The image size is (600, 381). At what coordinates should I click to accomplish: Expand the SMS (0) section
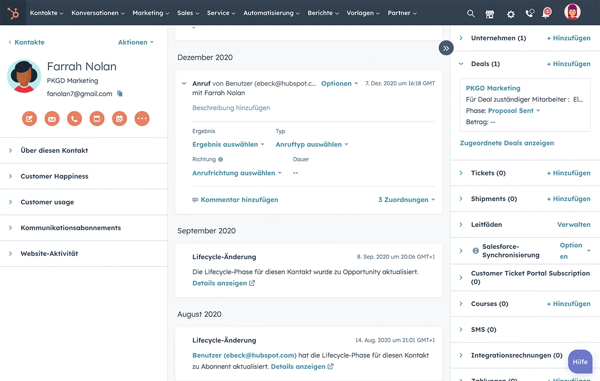461,330
